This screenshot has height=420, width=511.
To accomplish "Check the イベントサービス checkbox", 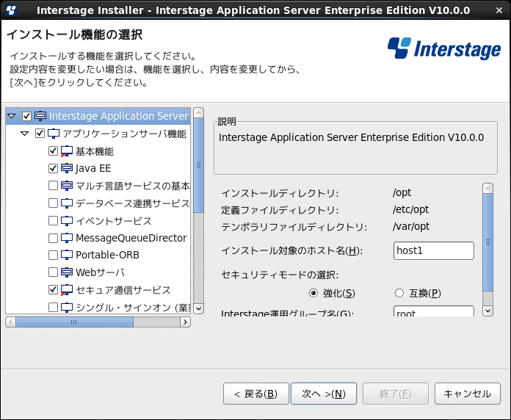I will click(53, 221).
